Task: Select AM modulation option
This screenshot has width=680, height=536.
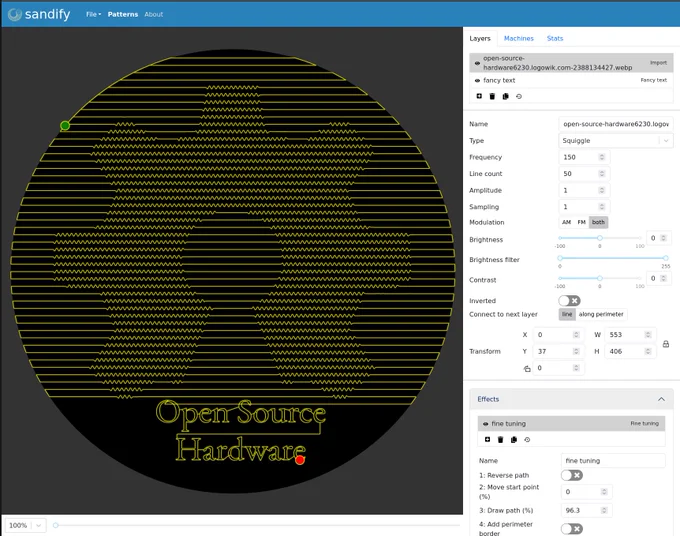Action: click(566, 222)
